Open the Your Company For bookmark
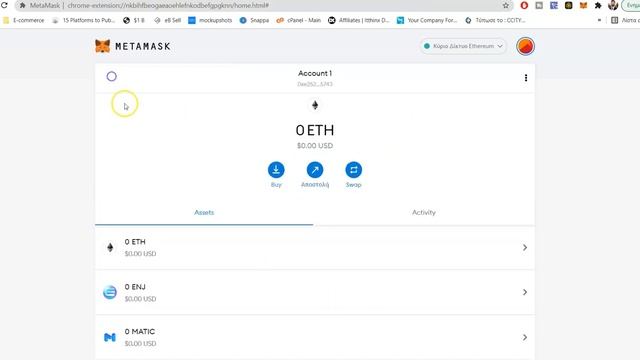 (x=427, y=20)
